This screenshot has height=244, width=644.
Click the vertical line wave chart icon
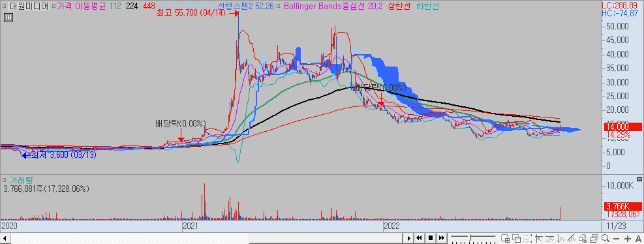coord(560,239)
